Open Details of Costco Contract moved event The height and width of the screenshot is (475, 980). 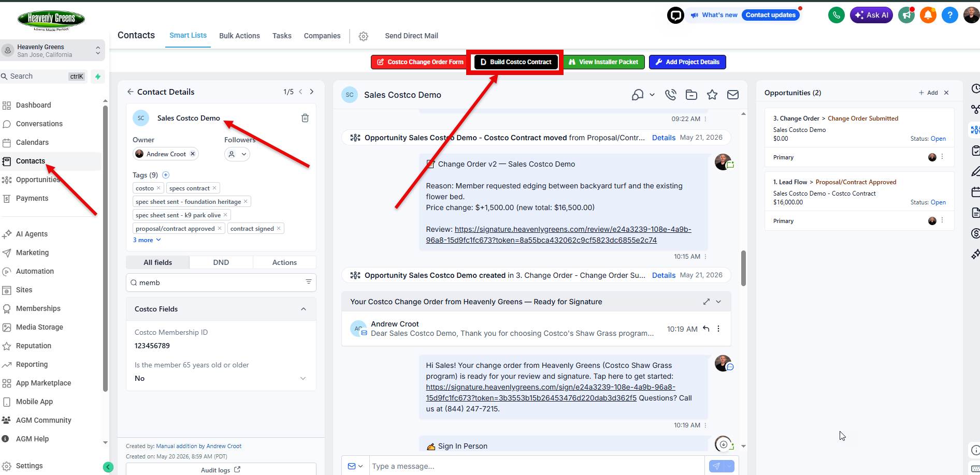[664, 138]
